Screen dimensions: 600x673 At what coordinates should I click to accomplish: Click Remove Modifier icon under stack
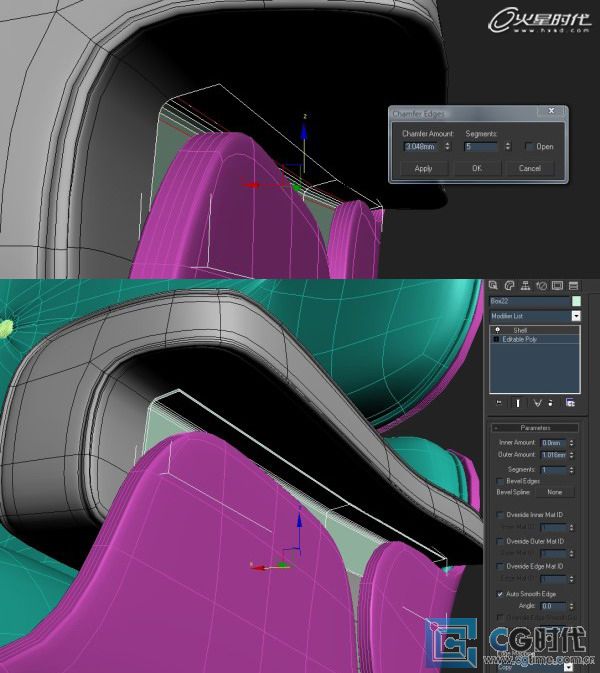pos(551,403)
